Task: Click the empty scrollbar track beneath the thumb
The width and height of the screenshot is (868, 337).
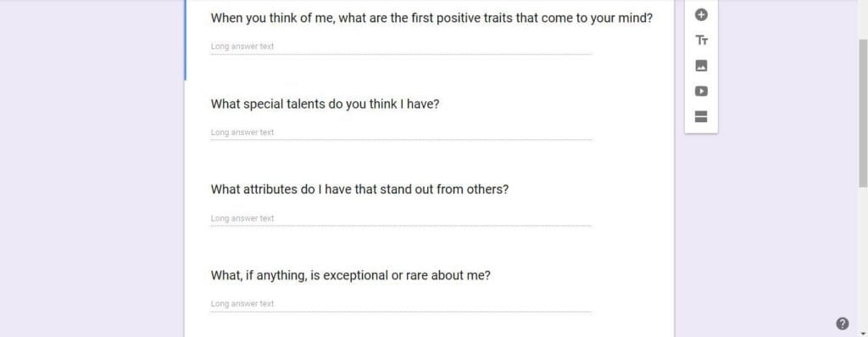Action: pos(863,258)
